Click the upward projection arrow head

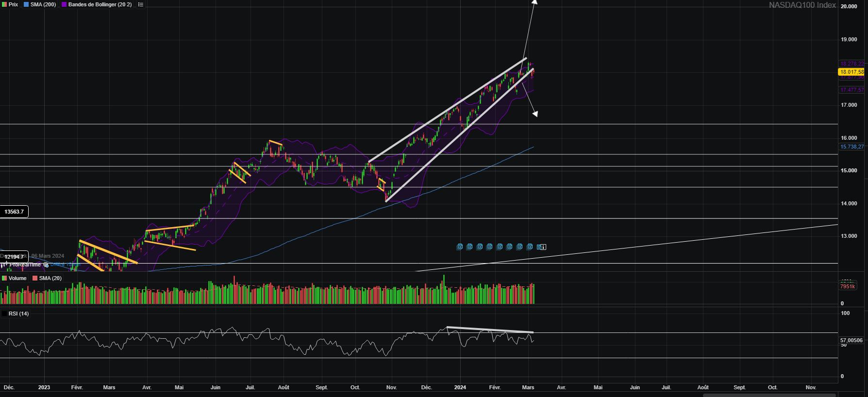click(534, 2)
